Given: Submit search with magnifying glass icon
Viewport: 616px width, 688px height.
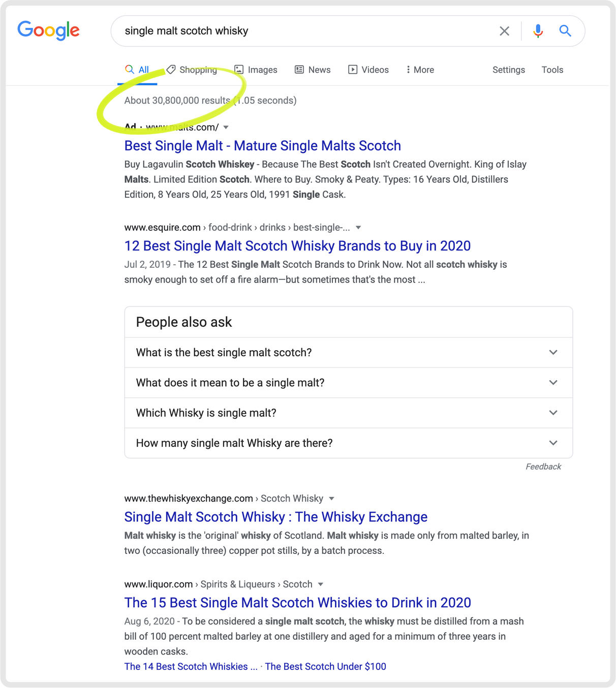Looking at the screenshot, I should coord(565,31).
